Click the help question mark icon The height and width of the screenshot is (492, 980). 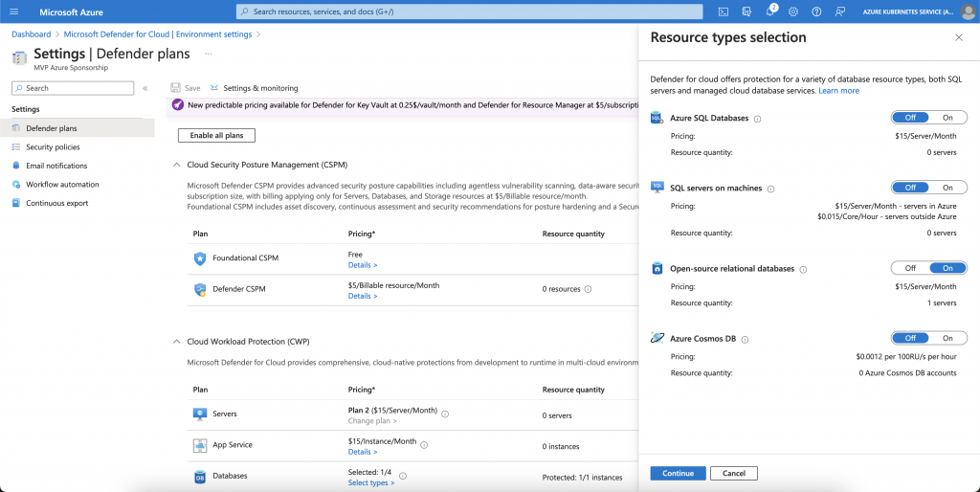pos(816,11)
